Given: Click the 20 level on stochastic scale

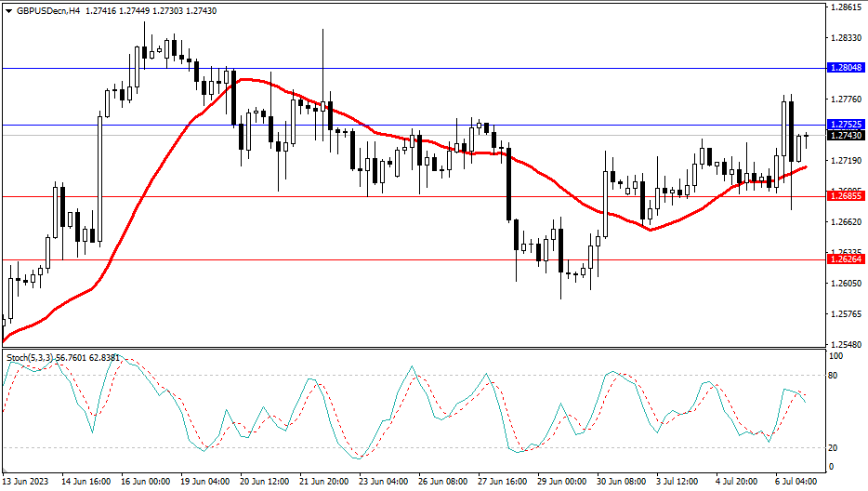Looking at the screenshot, I should click(x=835, y=447).
